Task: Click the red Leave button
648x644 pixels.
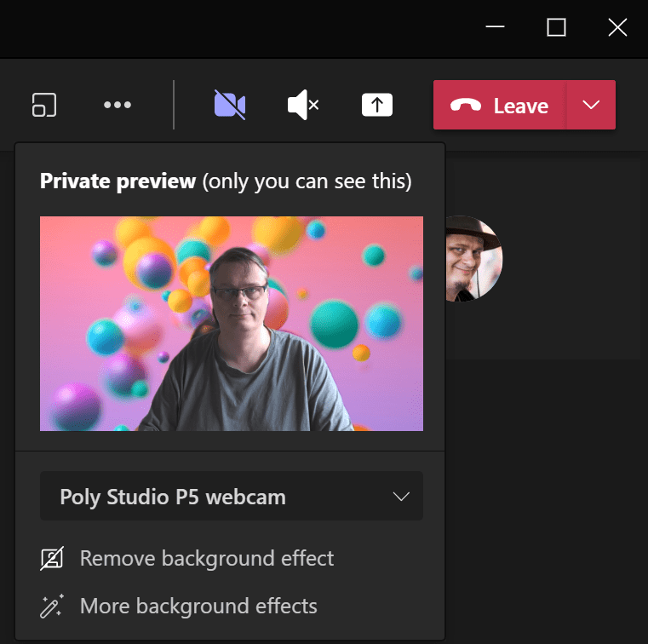Action: (x=500, y=105)
